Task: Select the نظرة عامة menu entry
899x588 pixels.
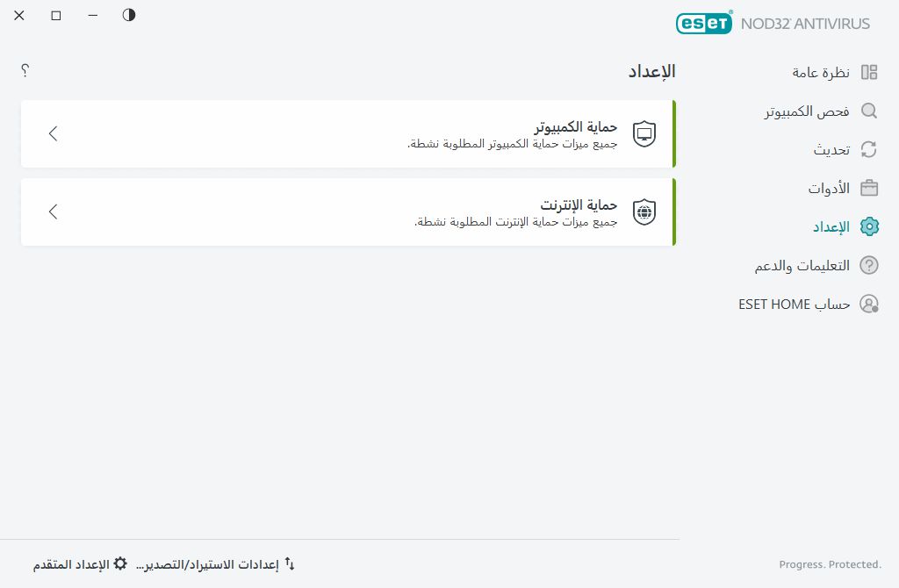Action: click(x=821, y=73)
